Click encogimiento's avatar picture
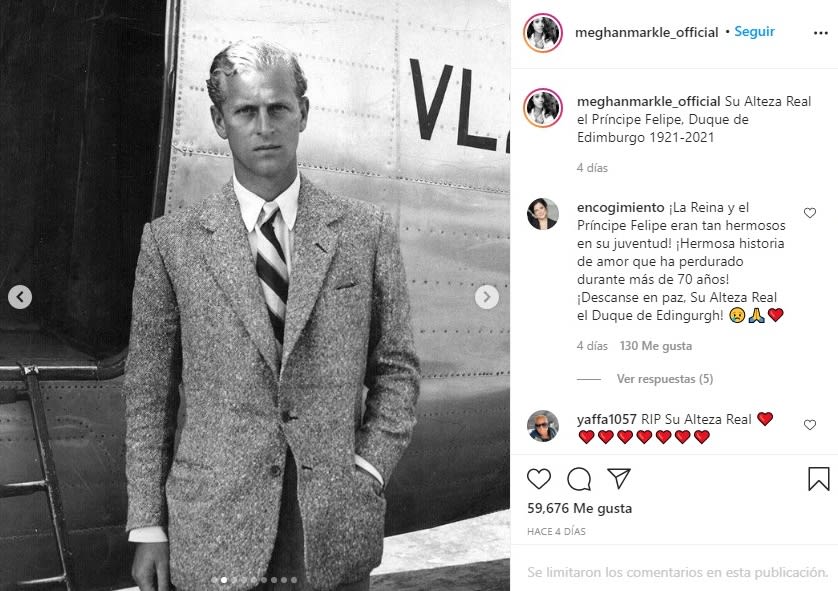The image size is (838, 591). 542,214
